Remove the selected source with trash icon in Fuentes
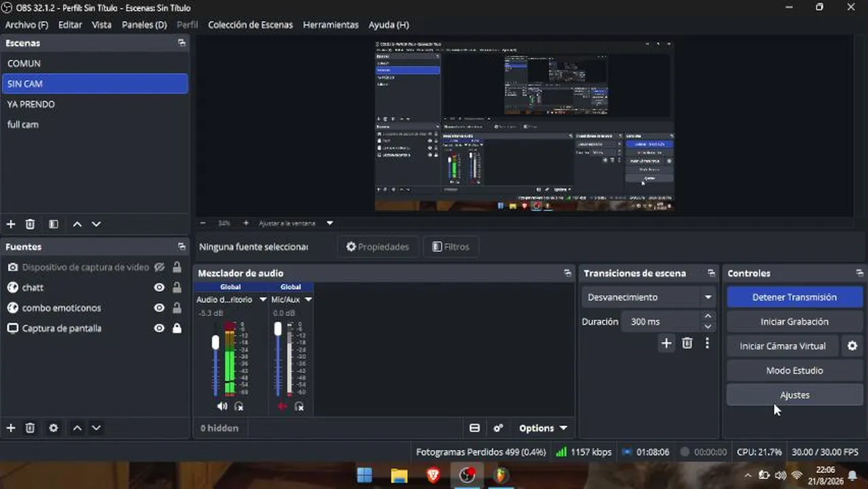Viewport: 868px width, 489px height. pos(30,428)
